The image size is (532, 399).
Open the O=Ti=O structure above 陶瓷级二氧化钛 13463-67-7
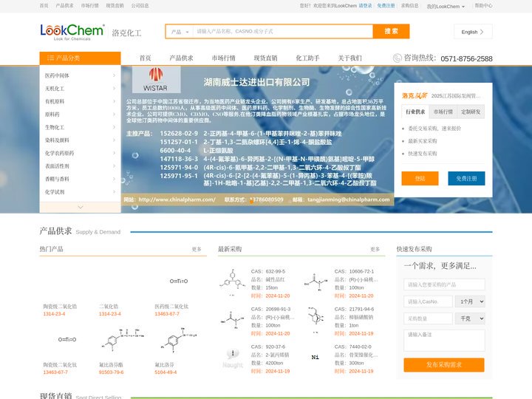[x=67, y=340]
